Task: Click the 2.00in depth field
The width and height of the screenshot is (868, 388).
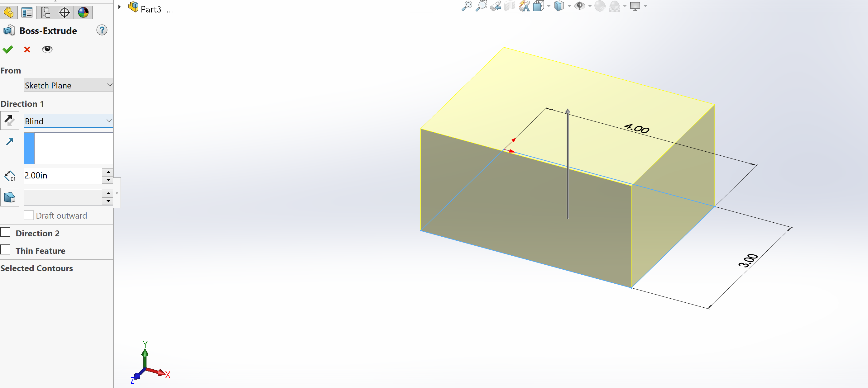Action: (63, 176)
